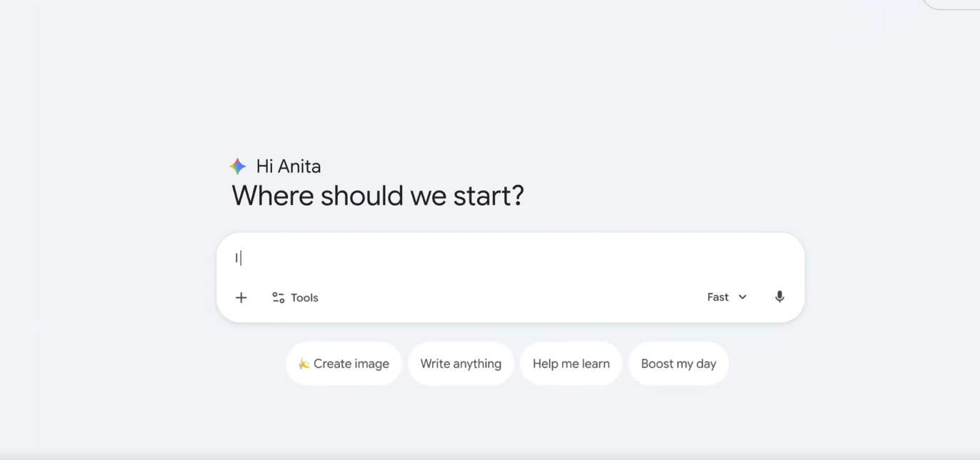This screenshot has height=460, width=980.
Task: Click empty space between Tools and Fast
Action: pyautogui.click(x=511, y=298)
